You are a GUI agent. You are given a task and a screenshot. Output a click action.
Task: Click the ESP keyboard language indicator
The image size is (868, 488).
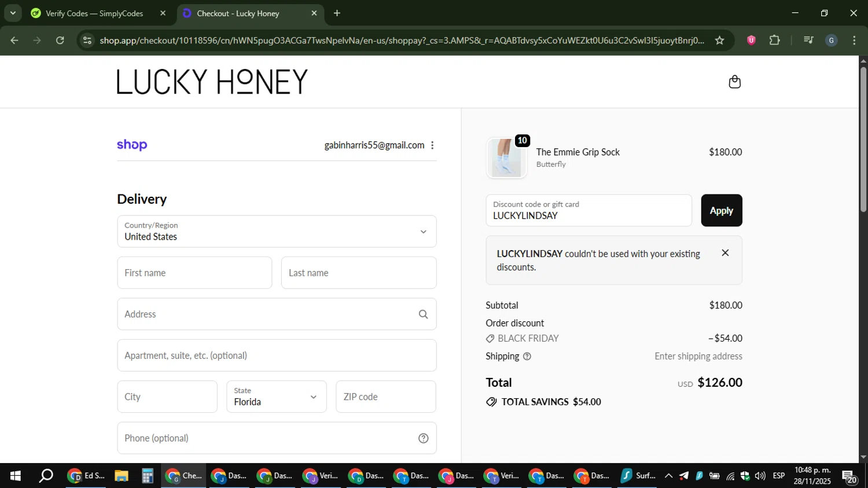(x=779, y=476)
